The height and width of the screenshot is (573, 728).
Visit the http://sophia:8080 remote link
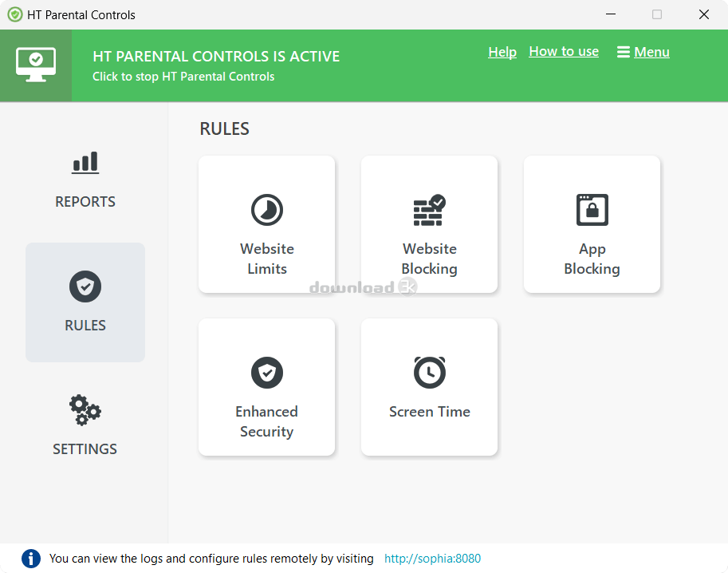432,558
